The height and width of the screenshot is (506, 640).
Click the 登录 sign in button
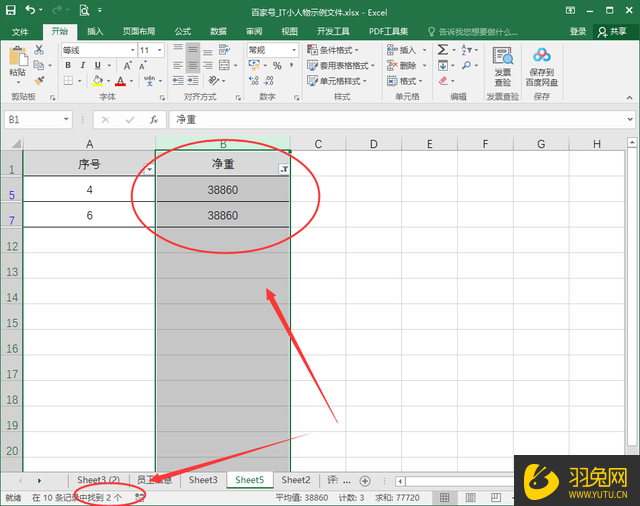(578, 31)
